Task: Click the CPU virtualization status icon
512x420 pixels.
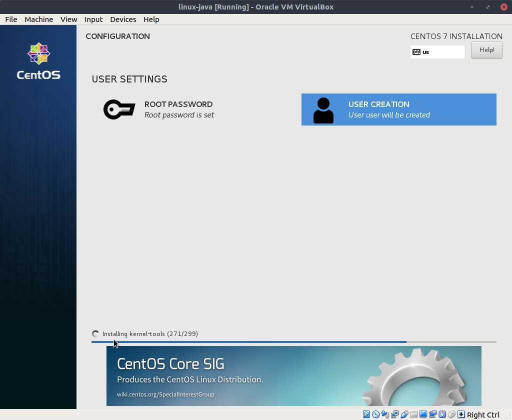Action: (x=442, y=414)
